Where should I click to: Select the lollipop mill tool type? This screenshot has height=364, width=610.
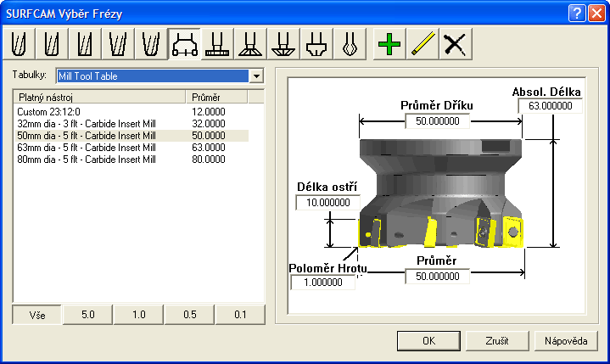350,44
